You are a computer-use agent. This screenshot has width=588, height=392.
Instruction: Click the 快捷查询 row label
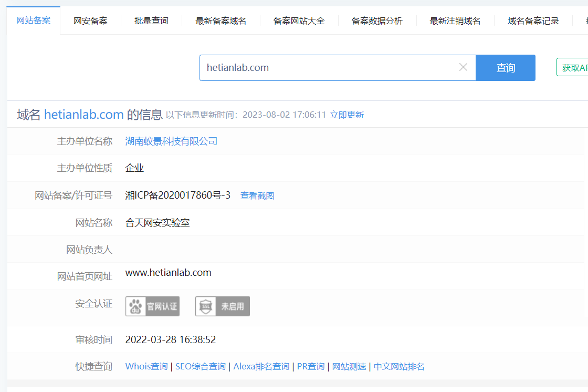click(94, 366)
